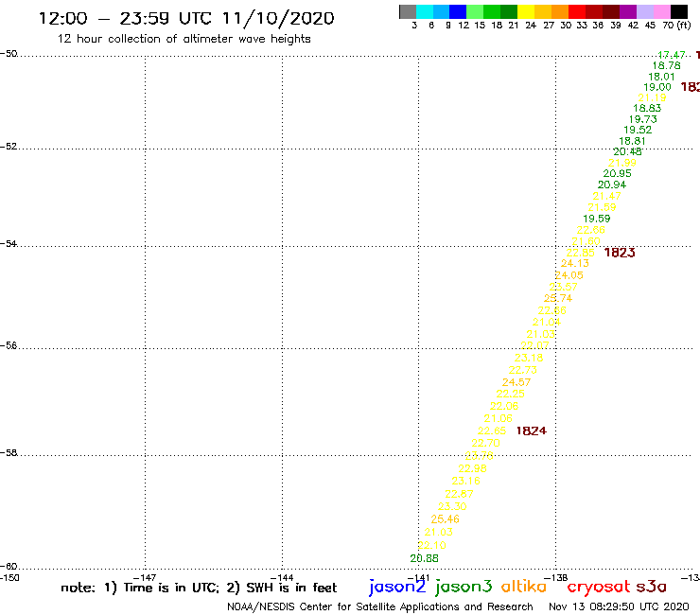Screen dimensions: 700x615
Task: Click the wave height value 24.05
Action: 569,275
